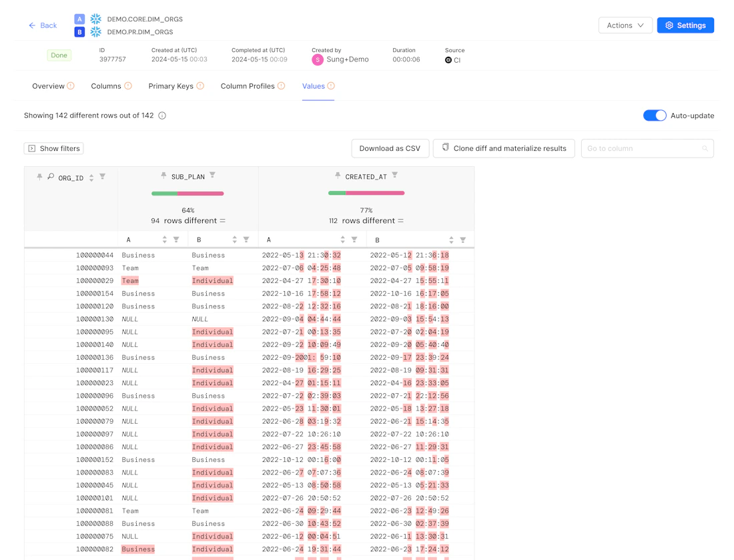Viewport: 734px width, 560px height.
Task: Click the SUB_PLAN difference percentage bar
Action: pos(188,193)
